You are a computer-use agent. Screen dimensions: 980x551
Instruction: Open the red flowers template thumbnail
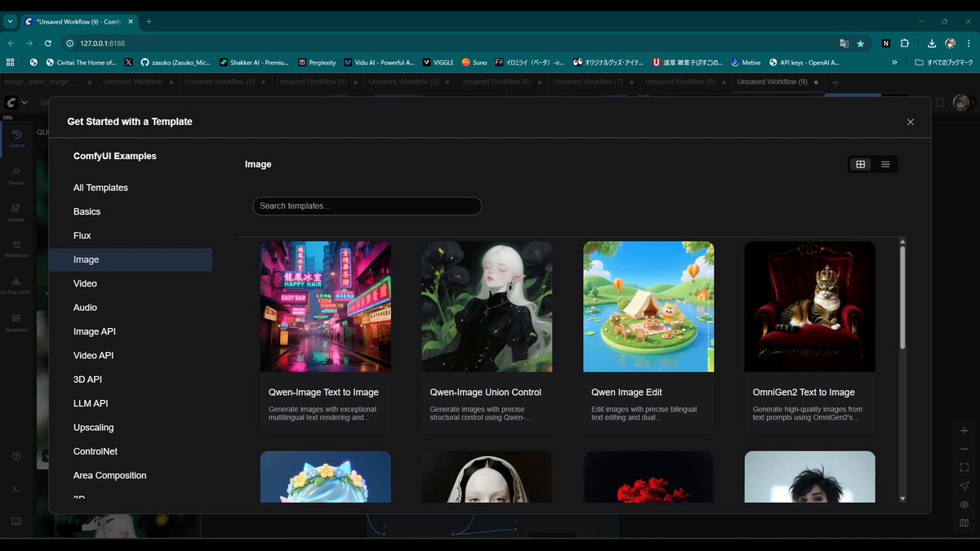click(x=648, y=477)
